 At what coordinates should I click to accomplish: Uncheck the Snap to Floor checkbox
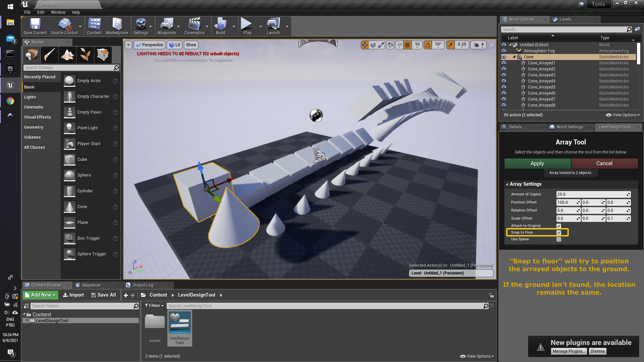tap(558, 232)
